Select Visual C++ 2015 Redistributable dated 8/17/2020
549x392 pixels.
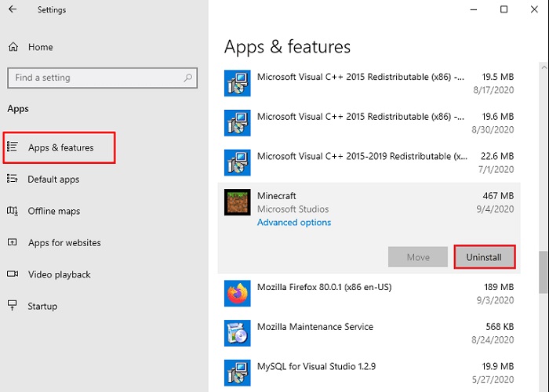[x=369, y=83]
